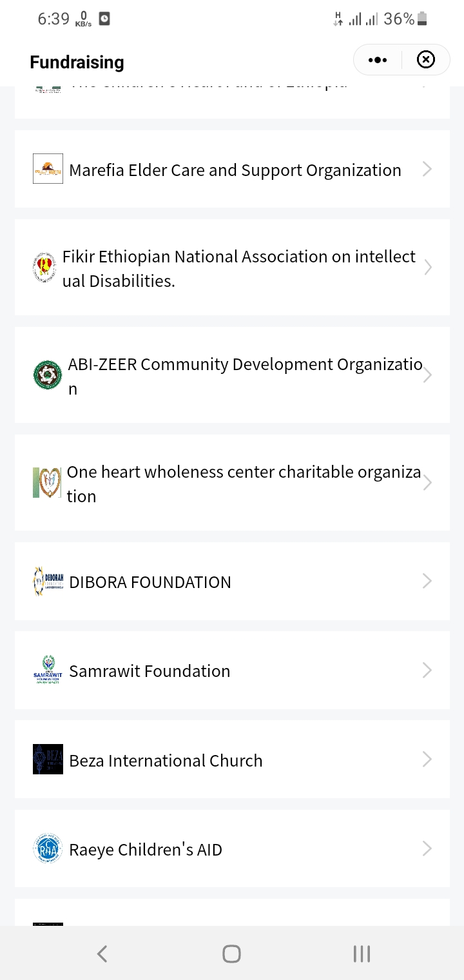This screenshot has height=980, width=464.
Task: Tap the DIBORA FOUNDATION logo icon
Action: (x=48, y=582)
